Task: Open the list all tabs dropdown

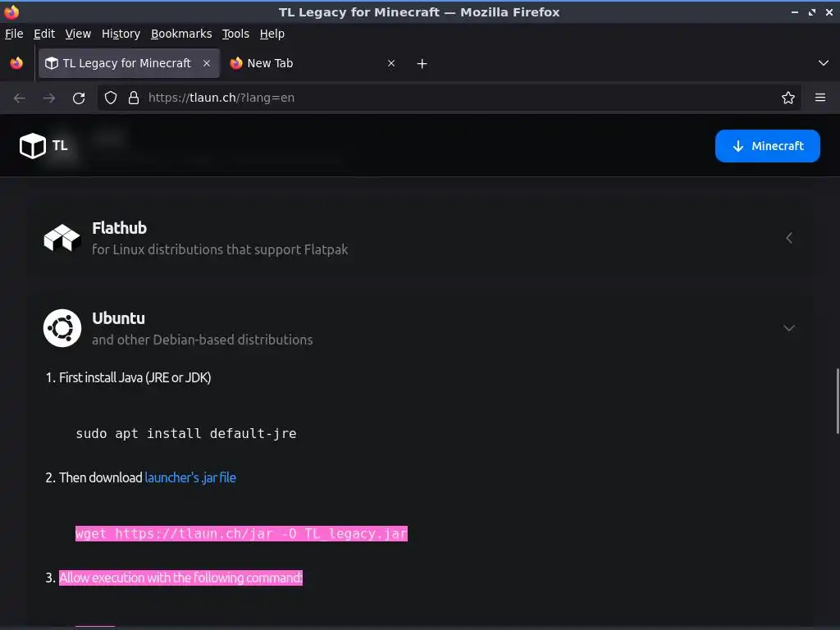Action: point(824,63)
